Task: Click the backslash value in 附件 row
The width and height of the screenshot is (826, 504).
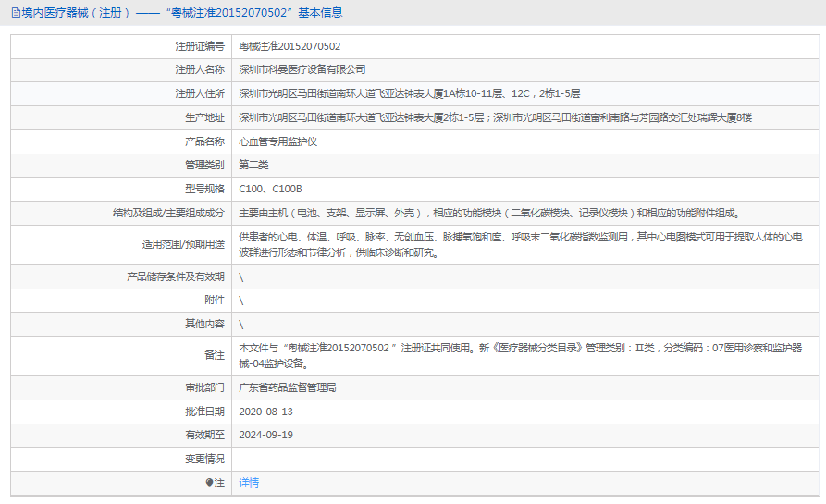Action: click(241, 301)
